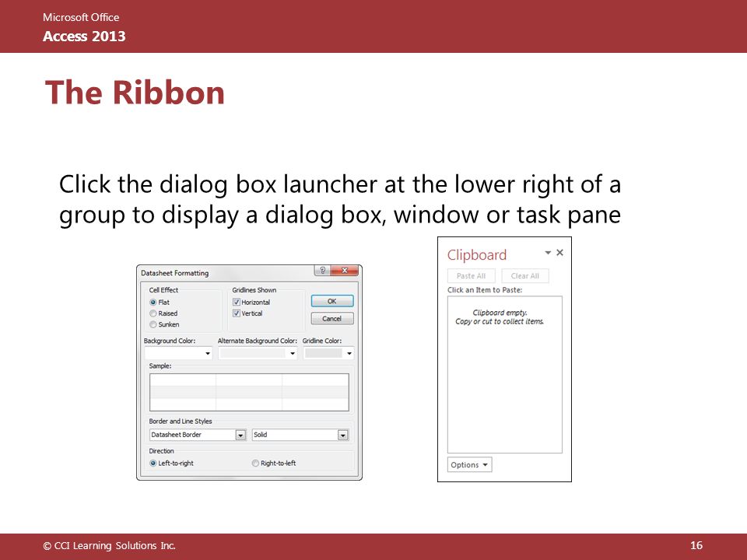This screenshot has height=560, width=747.
Task: Close the Clipboard task pane
Action: pyautogui.click(x=559, y=252)
